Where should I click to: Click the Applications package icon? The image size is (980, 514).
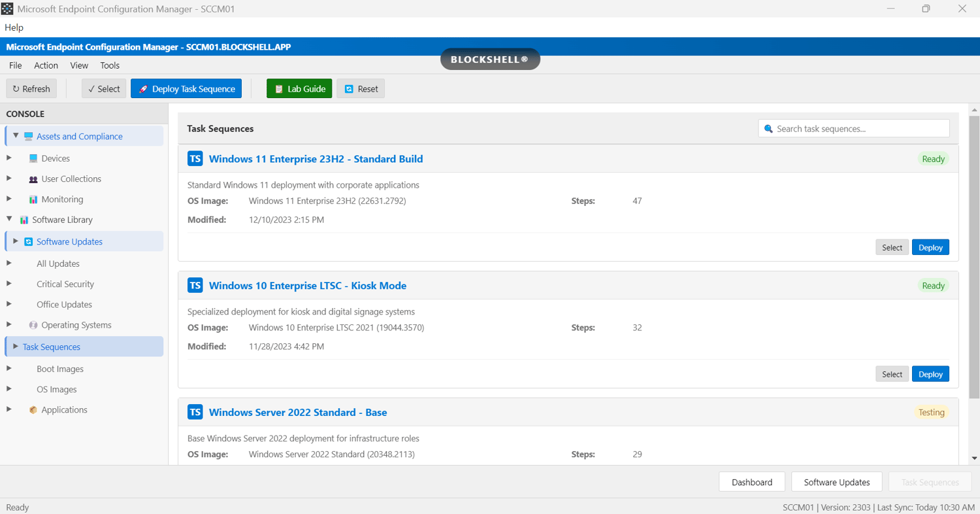(33, 410)
